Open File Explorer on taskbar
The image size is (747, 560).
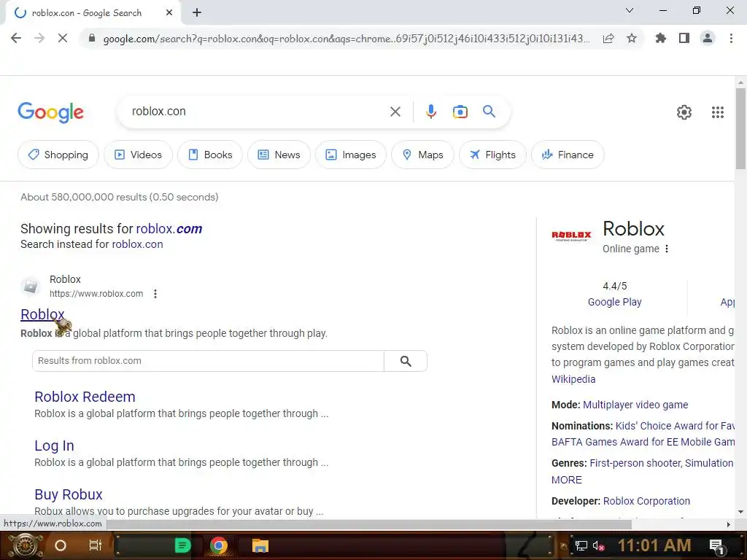click(260, 545)
